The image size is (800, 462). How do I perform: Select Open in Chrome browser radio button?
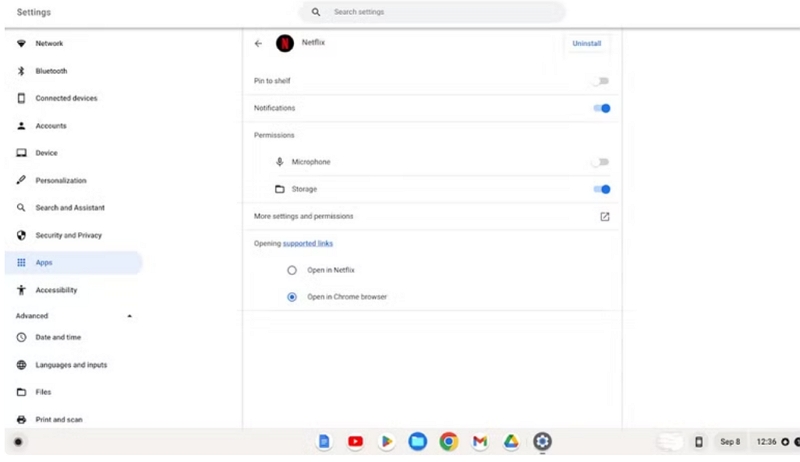292,297
